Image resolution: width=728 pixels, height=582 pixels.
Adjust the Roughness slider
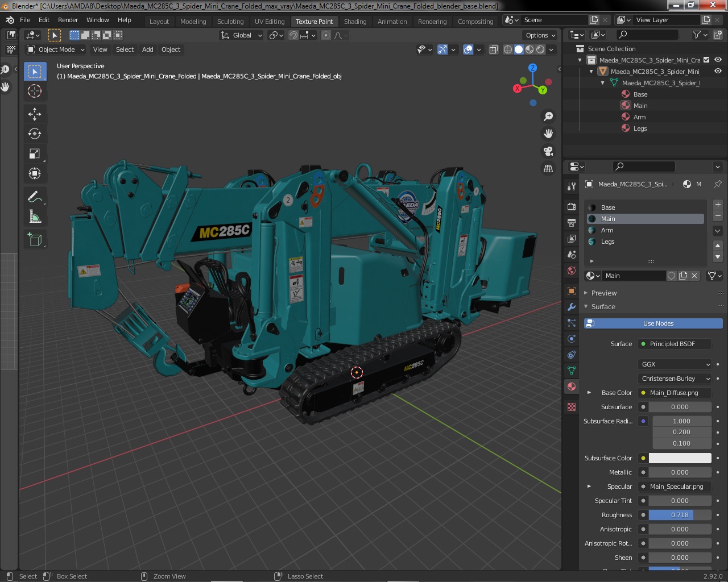(680, 515)
